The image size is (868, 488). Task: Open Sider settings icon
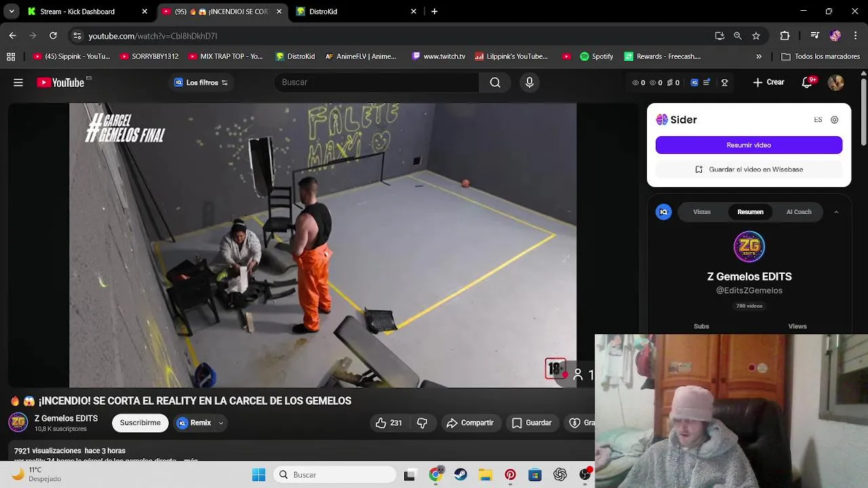tap(834, 120)
